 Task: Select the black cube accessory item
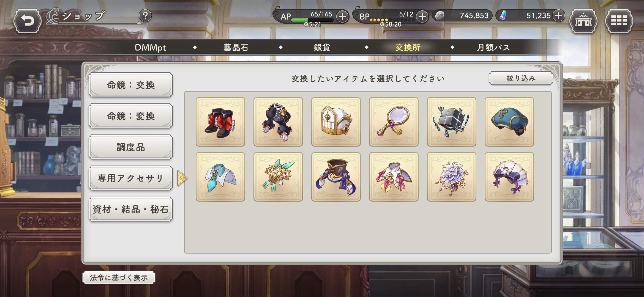pos(452,122)
